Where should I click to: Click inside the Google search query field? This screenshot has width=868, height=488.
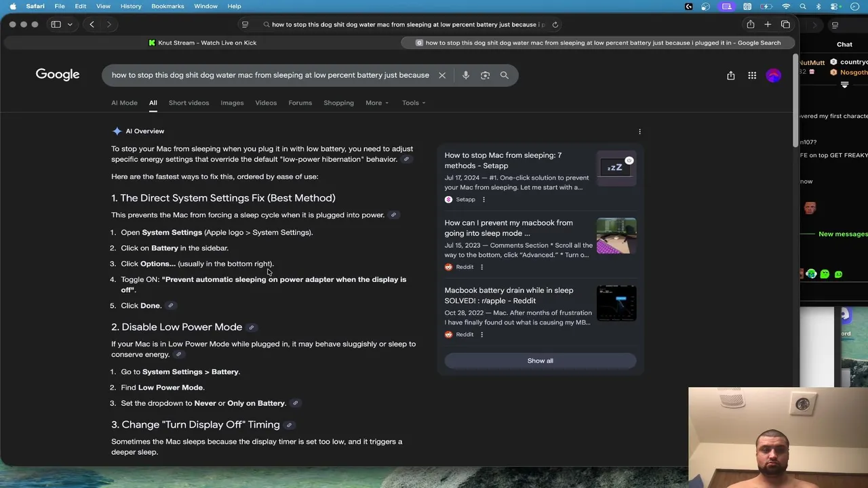270,75
